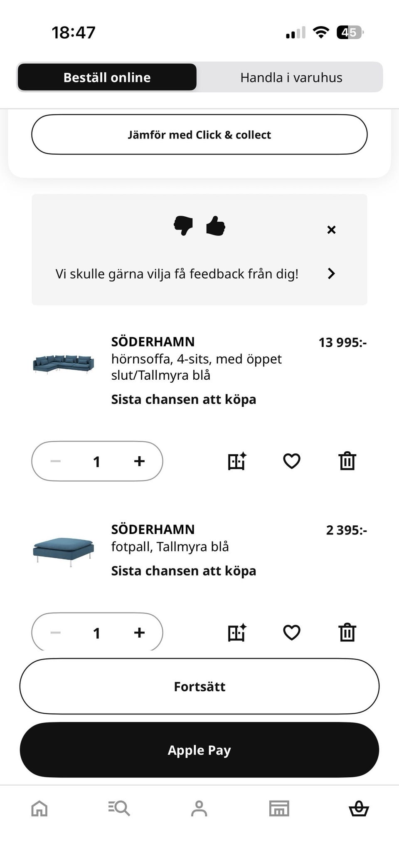Image resolution: width=399 pixels, height=868 pixels.
Task: Favorite the SÖDERHAMN fotpall with heart
Action: tap(292, 633)
